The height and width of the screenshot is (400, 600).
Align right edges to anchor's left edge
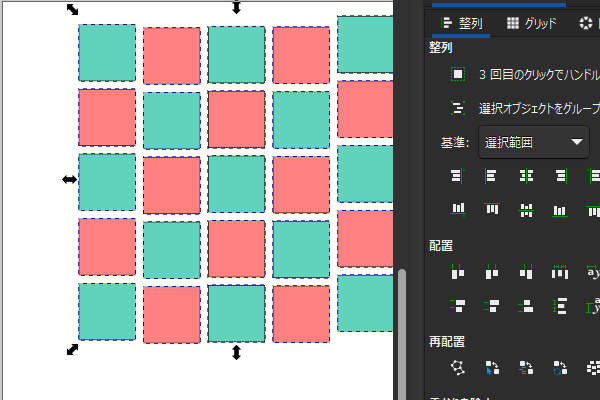(457, 176)
